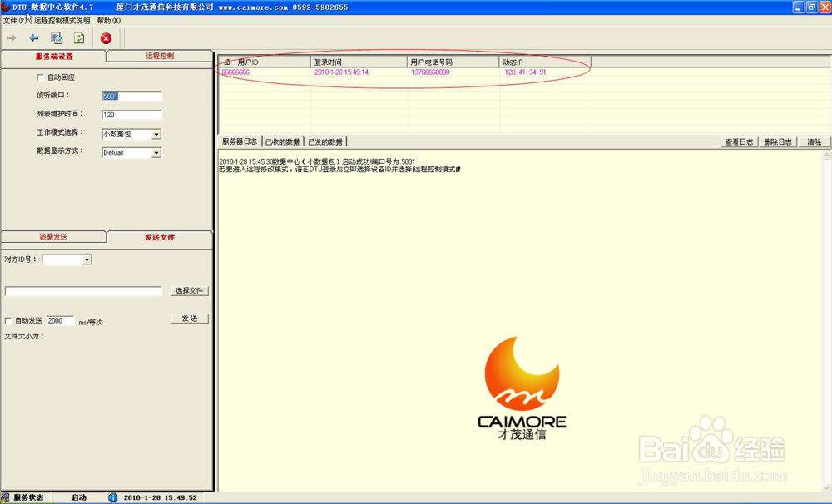This screenshot has height=504, width=832.
Task: Click the 侦听端口 field showing 5001
Action: click(x=131, y=96)
